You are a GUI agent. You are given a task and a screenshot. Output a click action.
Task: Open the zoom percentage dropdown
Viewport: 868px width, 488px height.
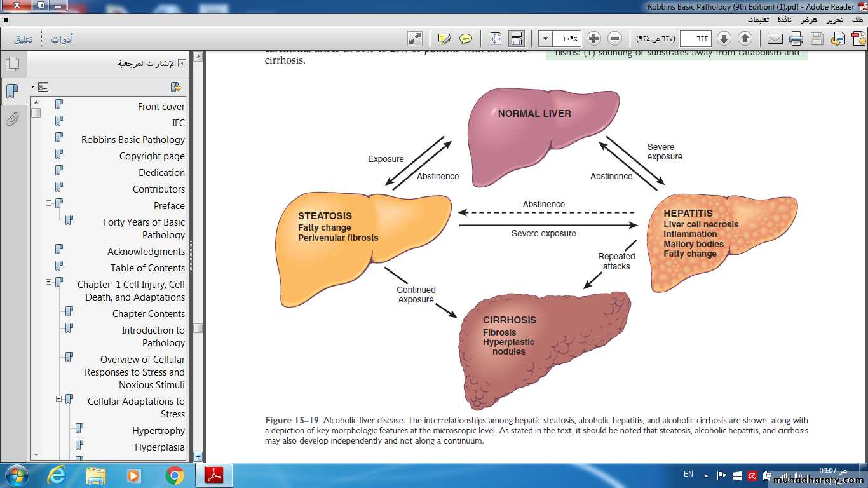tap(545, 39)
